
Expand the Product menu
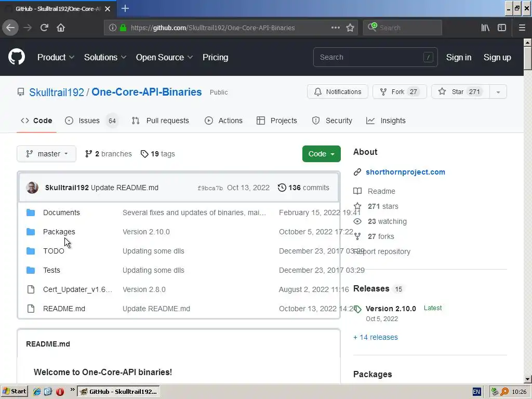click(x=56, y=57)
